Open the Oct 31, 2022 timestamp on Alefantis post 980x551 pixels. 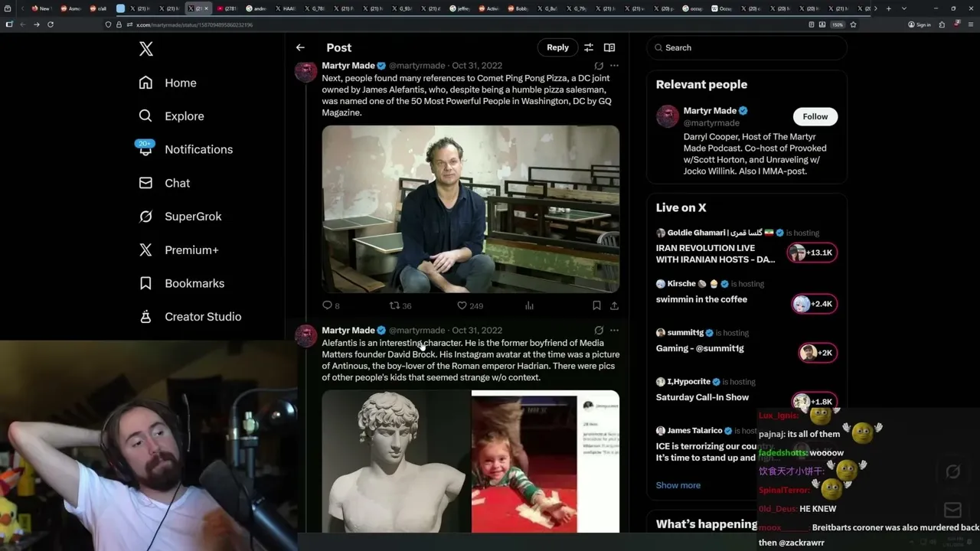point(477,331)
